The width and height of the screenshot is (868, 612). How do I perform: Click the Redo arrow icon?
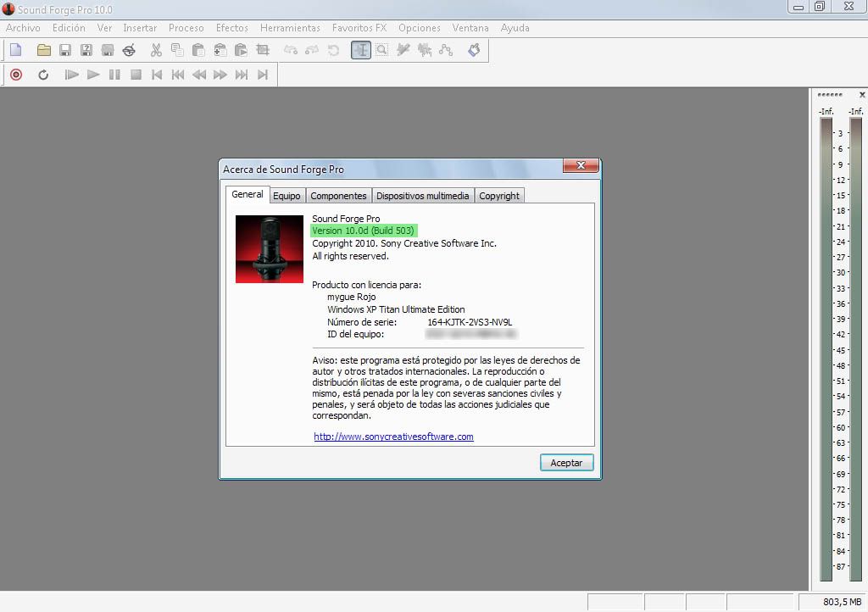pos(312,50)
